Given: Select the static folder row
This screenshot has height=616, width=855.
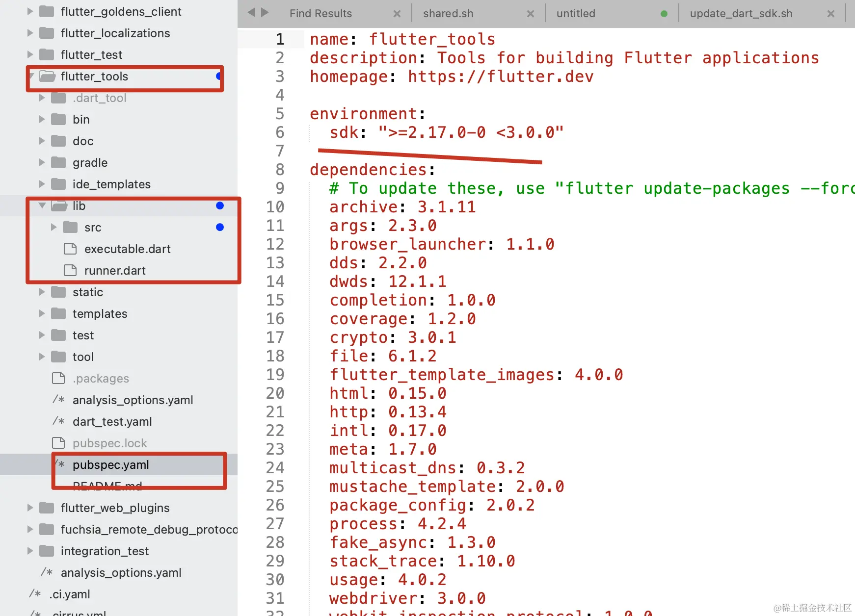Looking at the screenshot, I should [x=119, y=292].
